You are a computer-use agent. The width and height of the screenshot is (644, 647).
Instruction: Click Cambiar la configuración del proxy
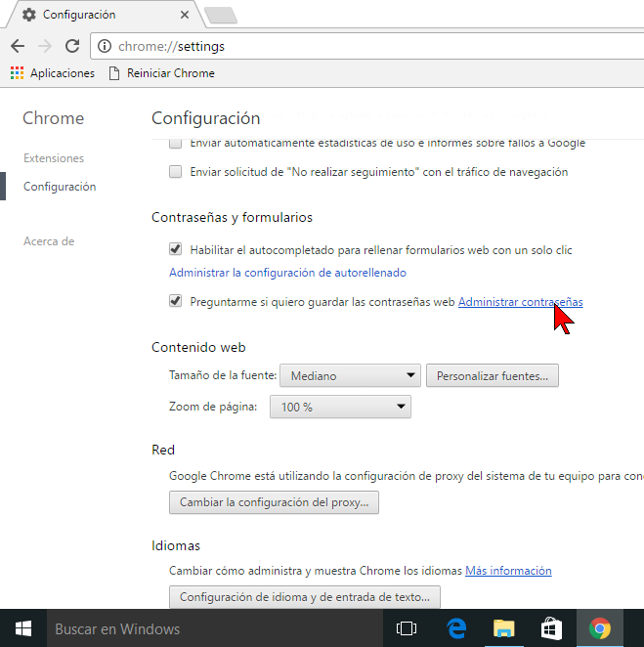(x=274, y=502)
